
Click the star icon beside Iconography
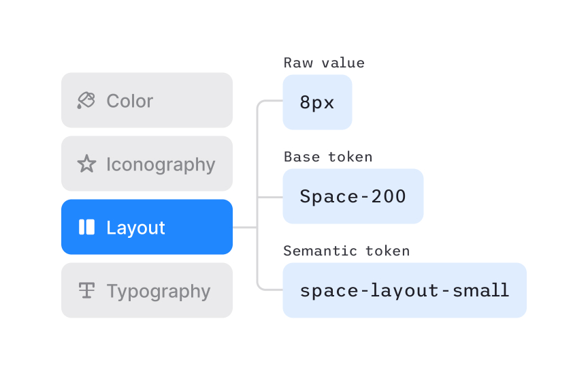tap(86, 164)
